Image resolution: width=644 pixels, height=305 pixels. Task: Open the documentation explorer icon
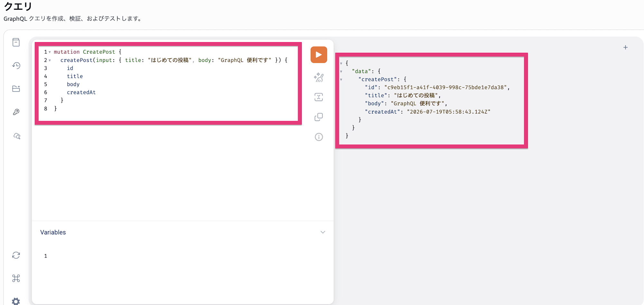coord(16,42)
